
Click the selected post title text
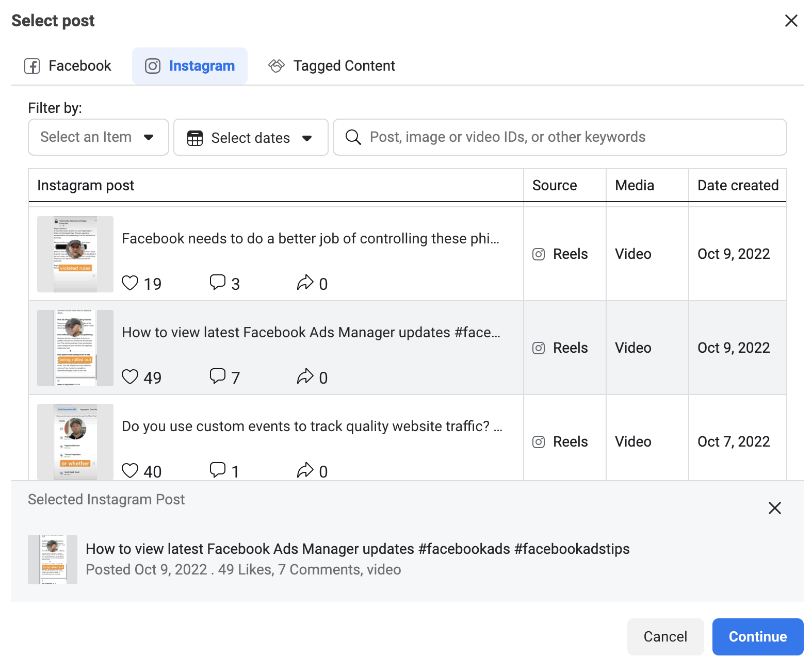click(358, 549)
